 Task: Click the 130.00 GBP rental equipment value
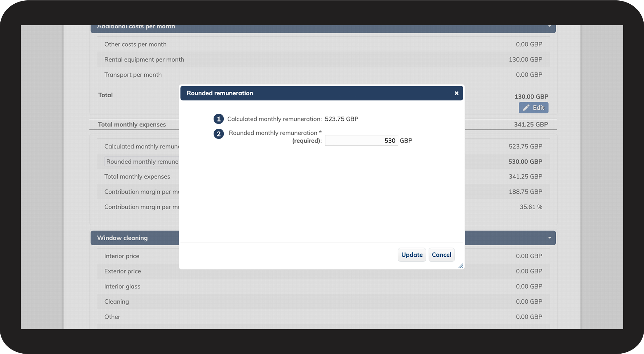tap(525, 59)
